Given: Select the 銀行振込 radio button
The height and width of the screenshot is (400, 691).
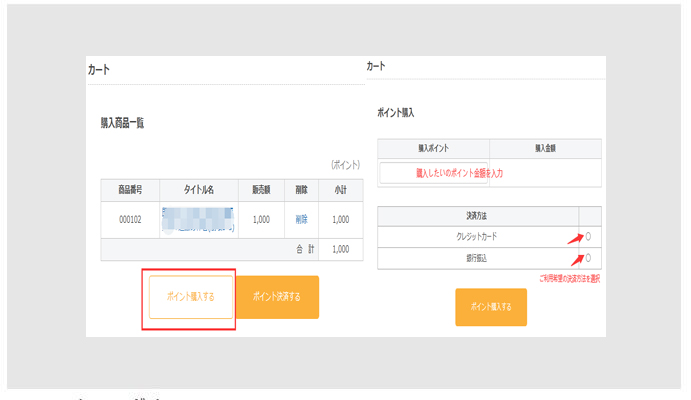Looking at the screenshot, I should coord(589,258).
